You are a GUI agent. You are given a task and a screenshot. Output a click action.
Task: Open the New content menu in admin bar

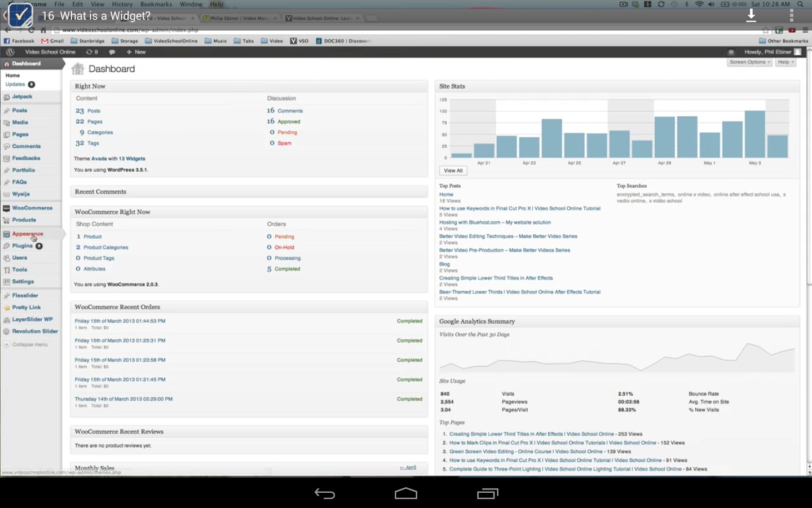tap(136, 52)
